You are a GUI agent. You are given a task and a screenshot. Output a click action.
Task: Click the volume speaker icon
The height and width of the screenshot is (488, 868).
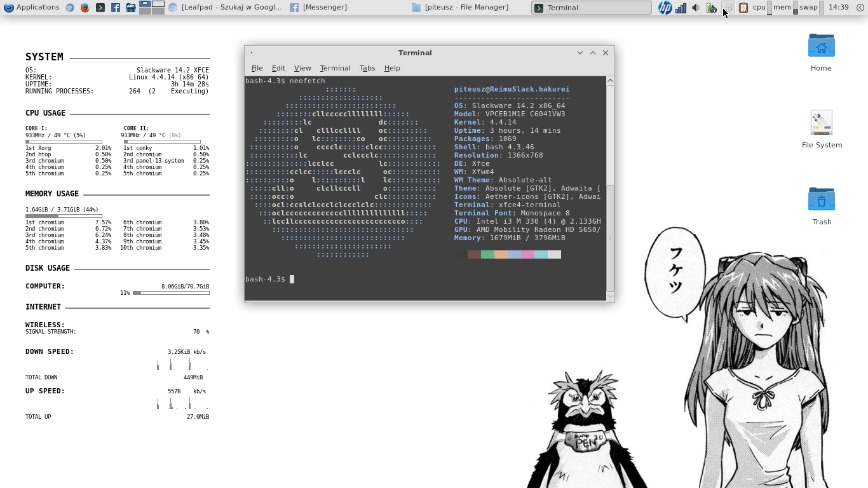(x=696, y=8)
